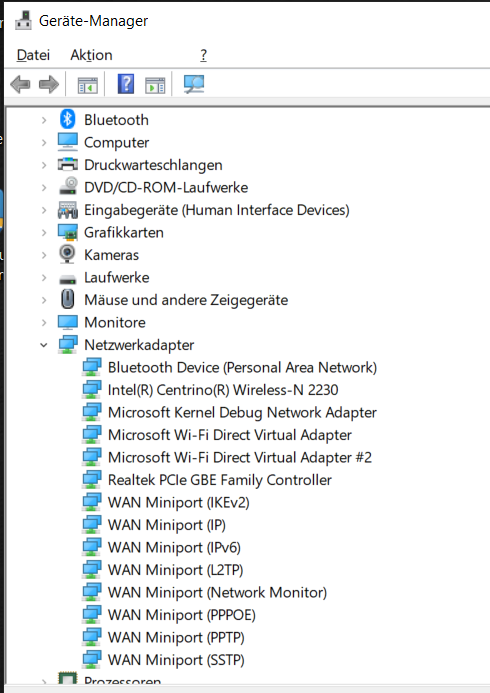The height and width of the screenshot is (693, 490).
Task: Expand Eingabegeräte (Human Interface Devices)
Action: pos(44,210)
